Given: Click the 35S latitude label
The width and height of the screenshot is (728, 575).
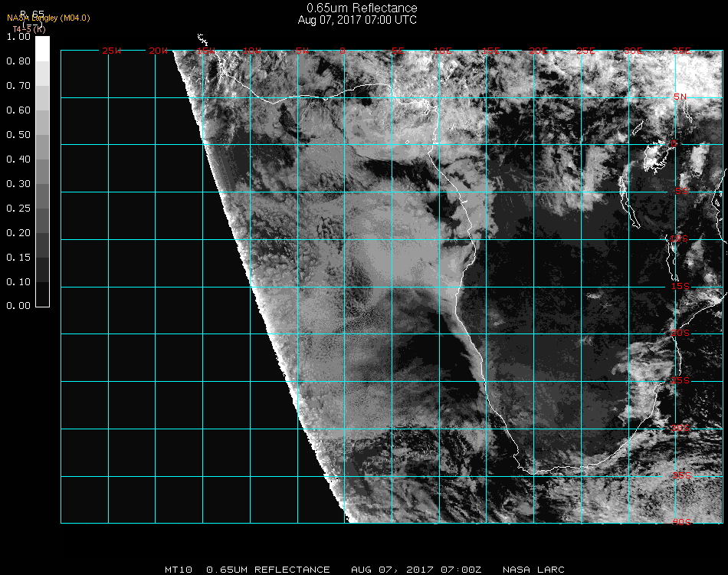Looking at the screenshot, I should pos(682,475).
